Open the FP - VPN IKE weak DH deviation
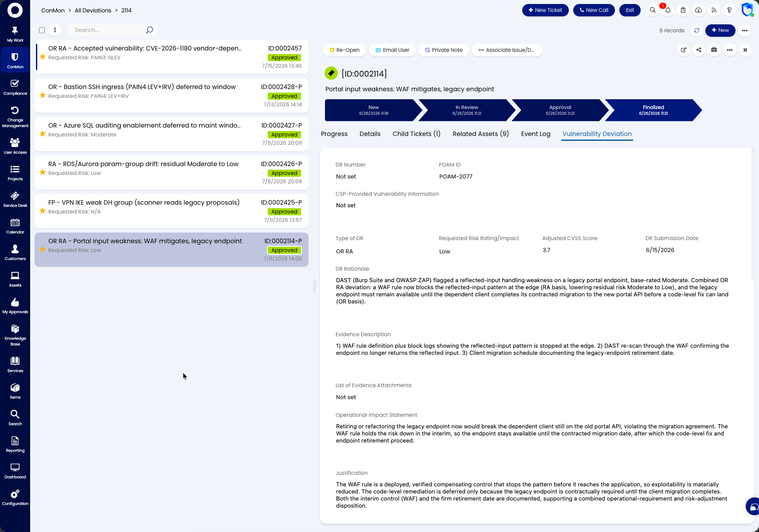Screen dimensions: 759x532 tap(172, 211)
